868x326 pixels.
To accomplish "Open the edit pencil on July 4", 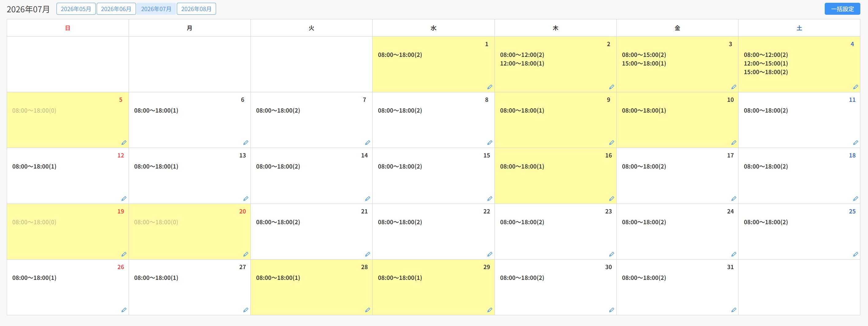I will (855, 87).
